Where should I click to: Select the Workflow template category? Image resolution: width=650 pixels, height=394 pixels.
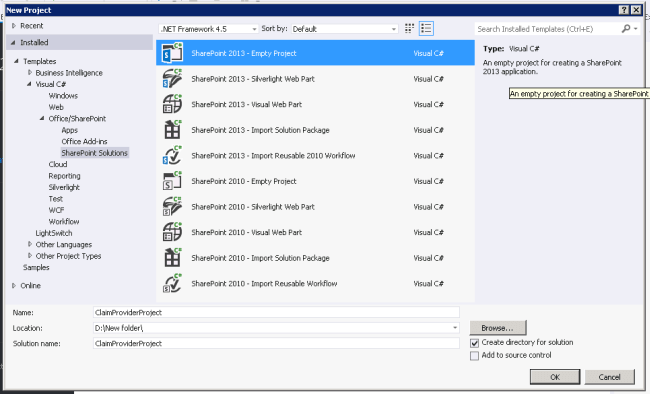pos(64,221)
